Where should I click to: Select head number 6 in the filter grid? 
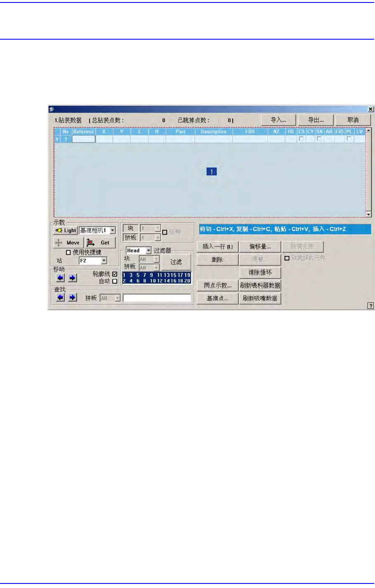[x=138, y=281]
